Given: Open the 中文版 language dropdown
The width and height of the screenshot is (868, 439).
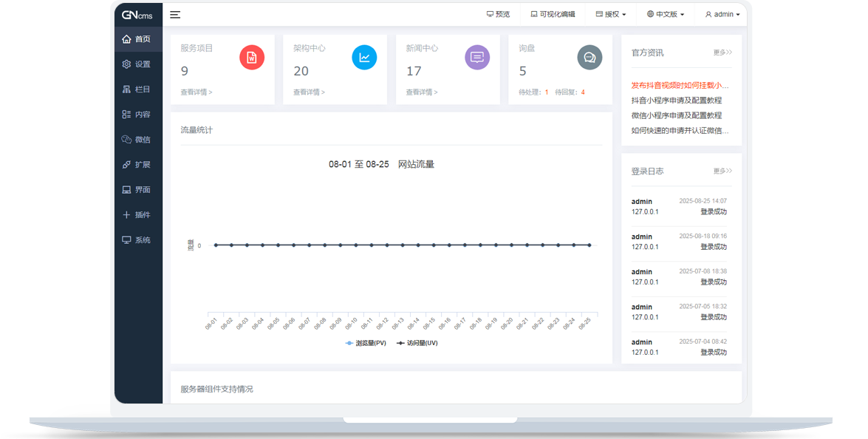Looking at the screenshot, I should coord(665,15).
